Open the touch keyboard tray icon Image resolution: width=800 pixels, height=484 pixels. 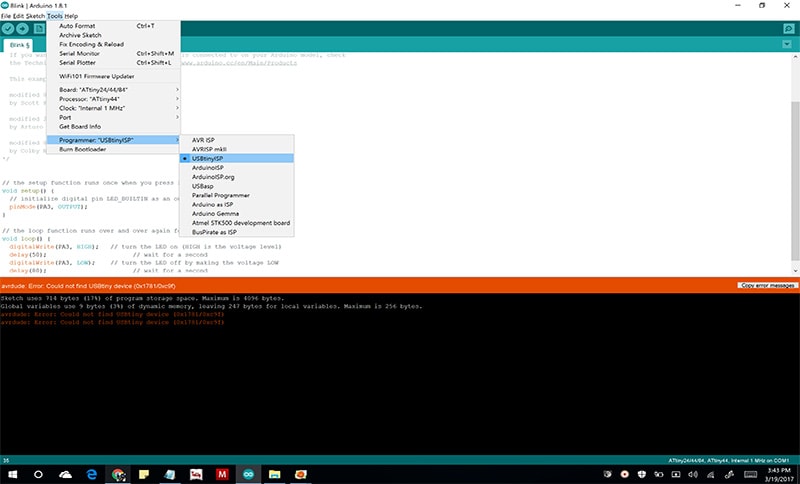click(x=750, y=474)
